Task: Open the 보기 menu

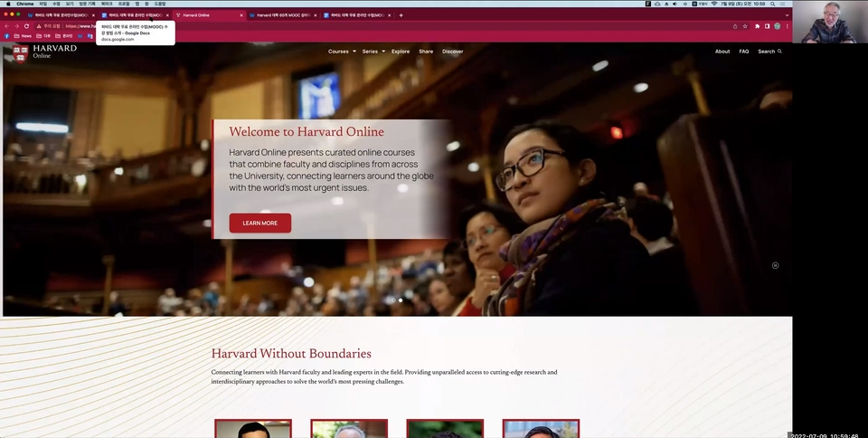Action: tap(70, 4)
